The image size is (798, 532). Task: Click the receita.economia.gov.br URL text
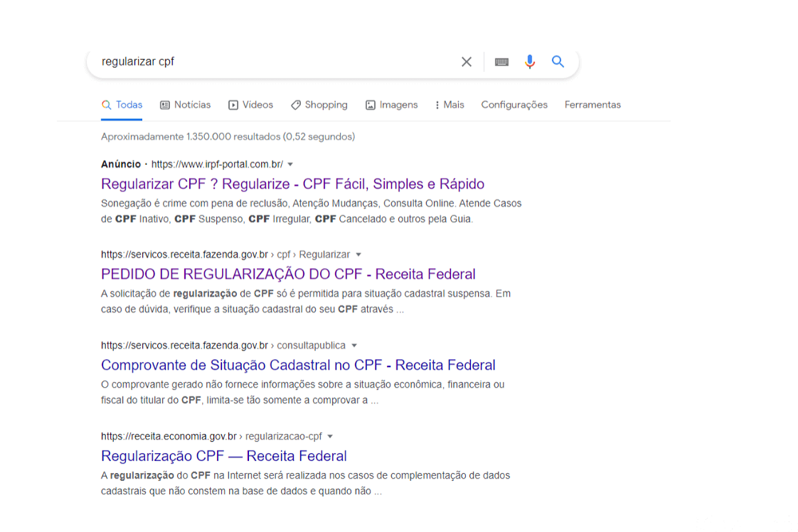(211, 436)
